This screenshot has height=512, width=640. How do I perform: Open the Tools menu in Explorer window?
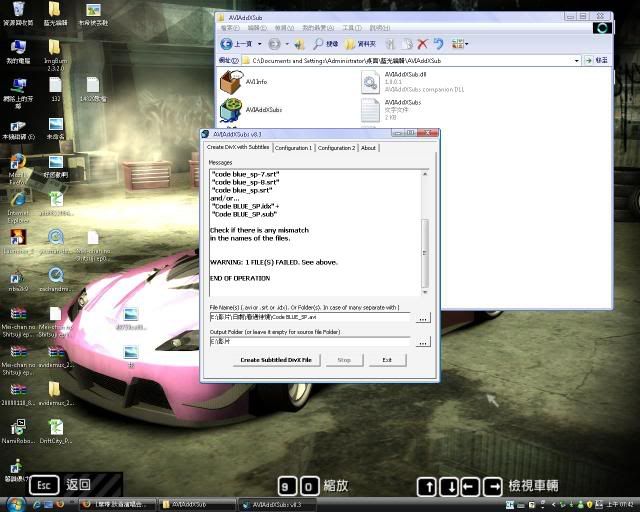click(351, 28)
